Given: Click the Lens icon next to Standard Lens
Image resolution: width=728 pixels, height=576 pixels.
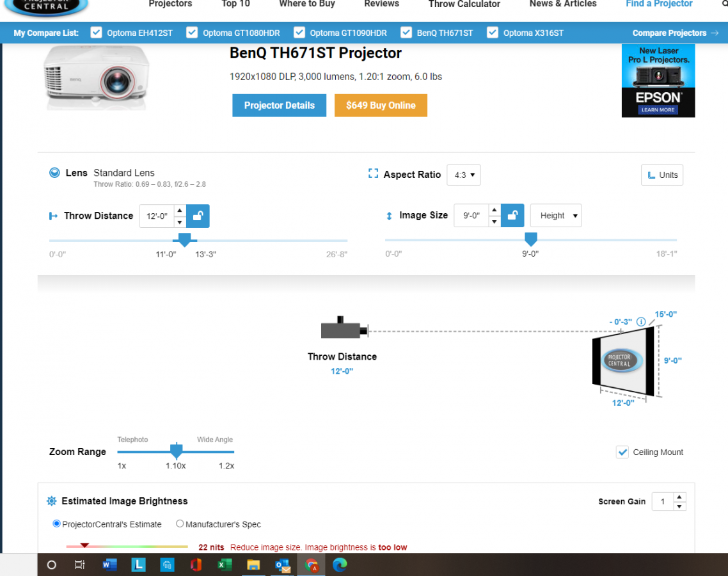Looking at the screenshot, I should (x=54, y=173).
